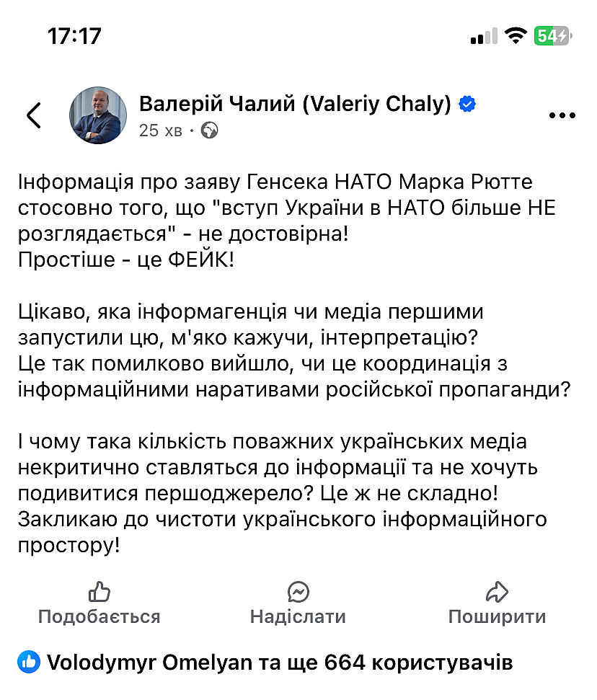Screen dimensions: 597x700
Task: Tap the share arrow icon
Action: click(x=497, y=593)
